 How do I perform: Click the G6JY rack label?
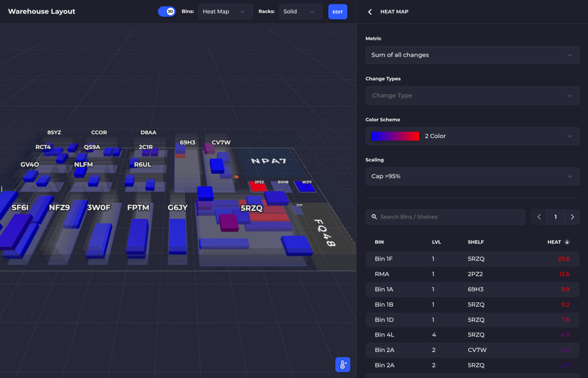[177, 208]
